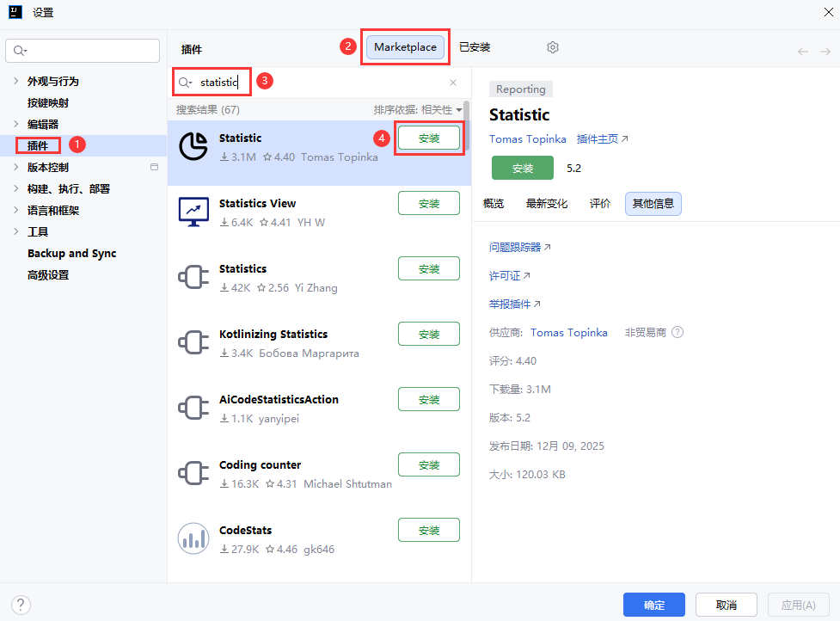Install the Statistics View plugin
The width and height of the screenshot is (840, 621).
pos(428,204)
